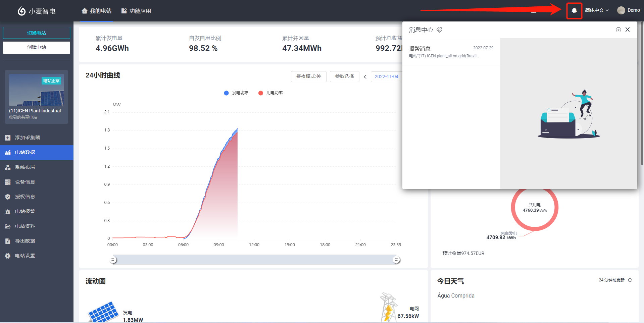Open the Demo user menu
The height and width of the screenshot is (323, 644).
tap(628, 10)
